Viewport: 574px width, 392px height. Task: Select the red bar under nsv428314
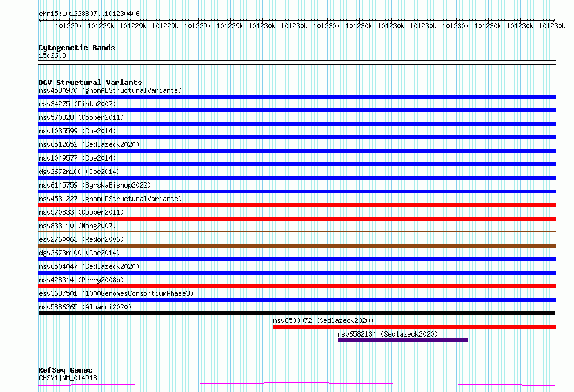point(297,286)
